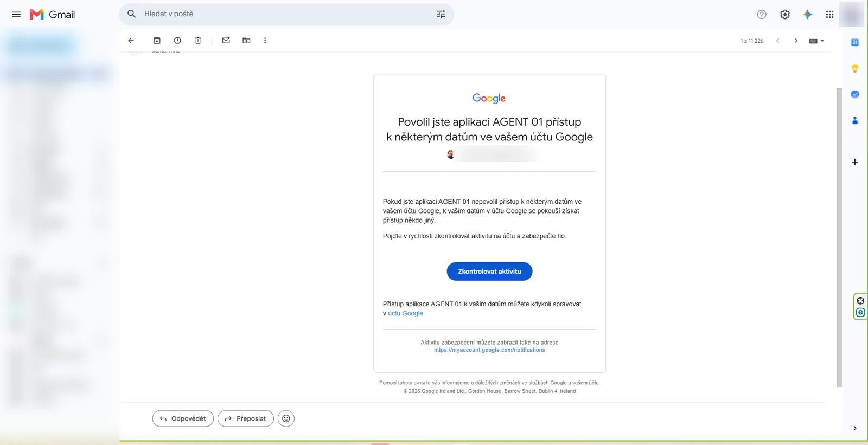Image resolution: width=868 pixels, height=445 pixels.
Task: Open the main menu hamburger icon
Action: pyautogui.click(x=16, y=15)
